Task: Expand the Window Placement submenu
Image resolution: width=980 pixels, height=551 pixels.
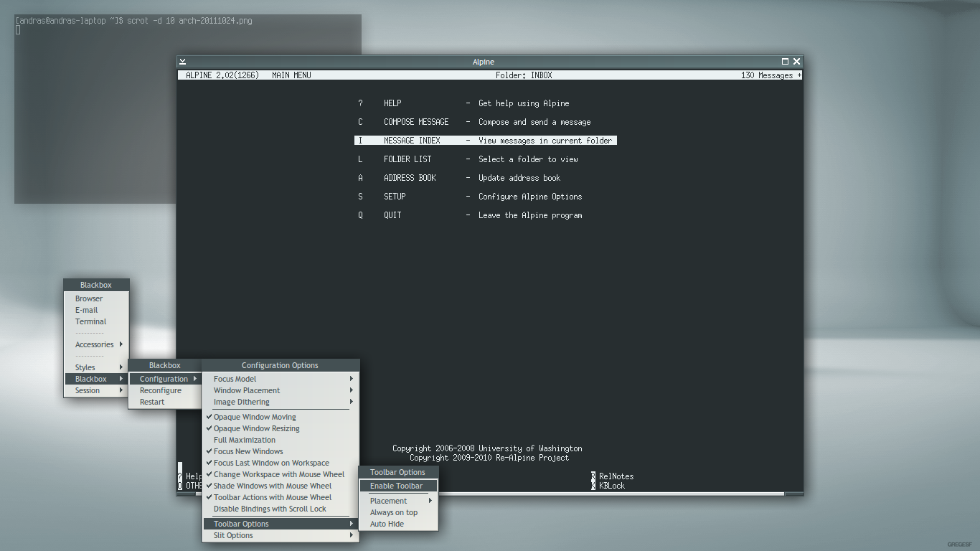Action: point(281,390)
